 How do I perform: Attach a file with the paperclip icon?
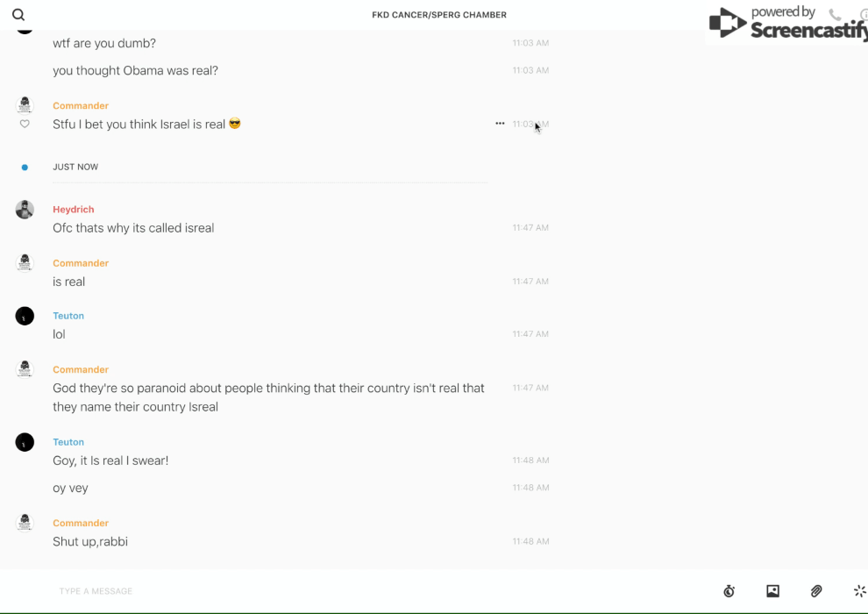click(x=816, y=591)
